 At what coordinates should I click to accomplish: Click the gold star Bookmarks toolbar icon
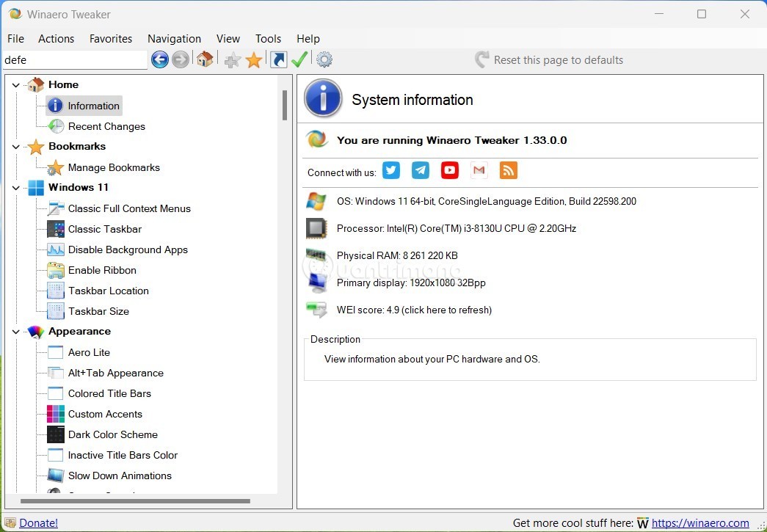click(254, 60)
